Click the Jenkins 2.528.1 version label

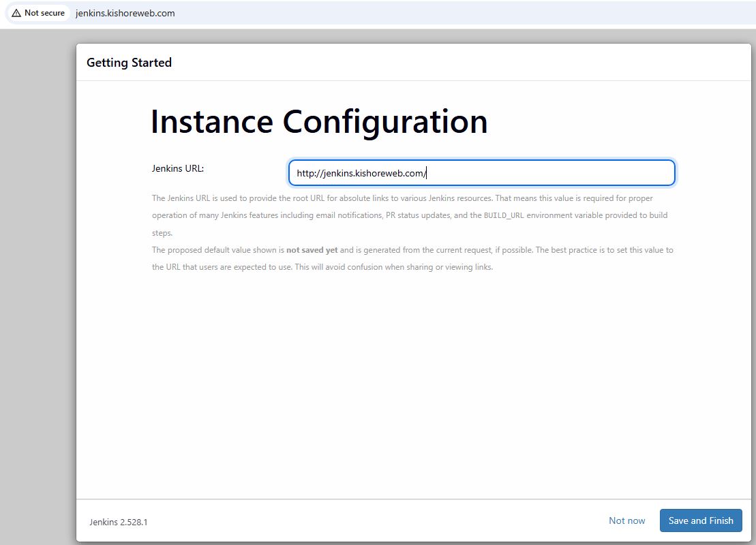[x=119, y=522]
